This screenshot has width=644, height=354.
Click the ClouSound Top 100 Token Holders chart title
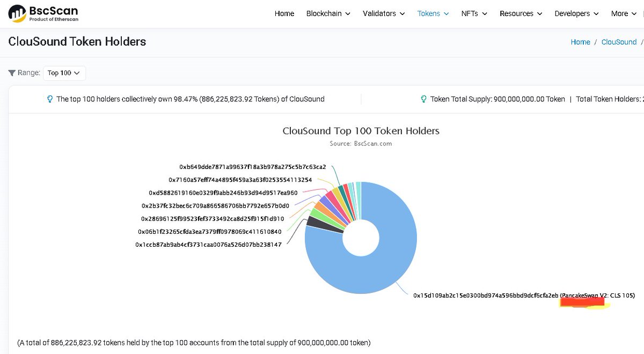361,131
